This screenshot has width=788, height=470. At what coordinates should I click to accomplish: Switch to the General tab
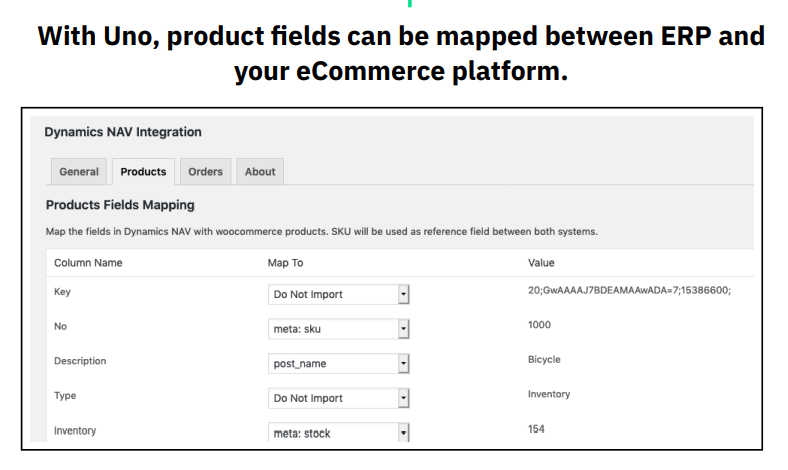click(x=79, y=172)
